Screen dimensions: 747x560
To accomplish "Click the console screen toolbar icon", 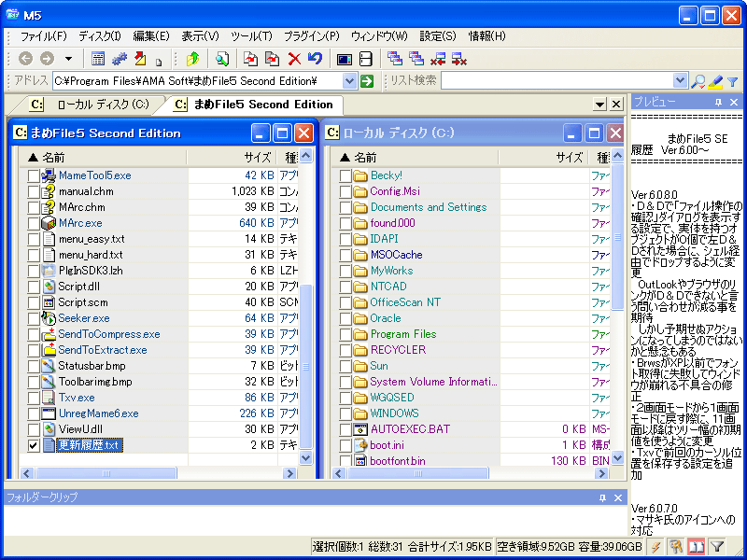I will [x=344, y=59].
